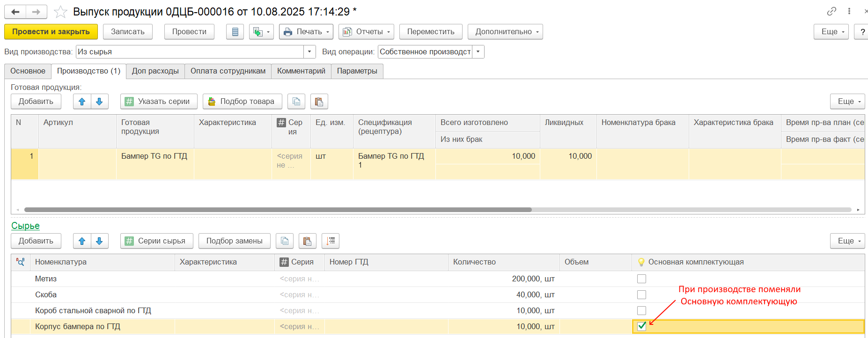The height and width of the screenshot is (338, 868).
Task: Switch to the Оплата сотрудникам tab
Action: pos(228,71)
